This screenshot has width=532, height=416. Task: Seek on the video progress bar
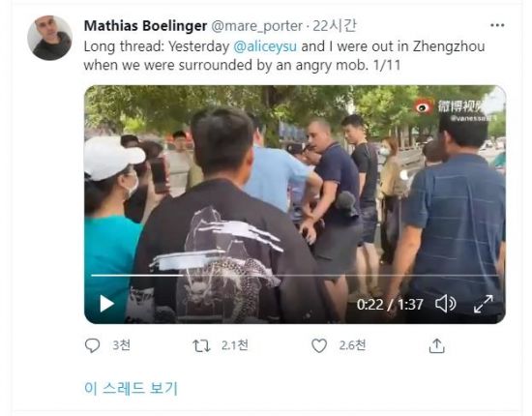pos(294,276)
